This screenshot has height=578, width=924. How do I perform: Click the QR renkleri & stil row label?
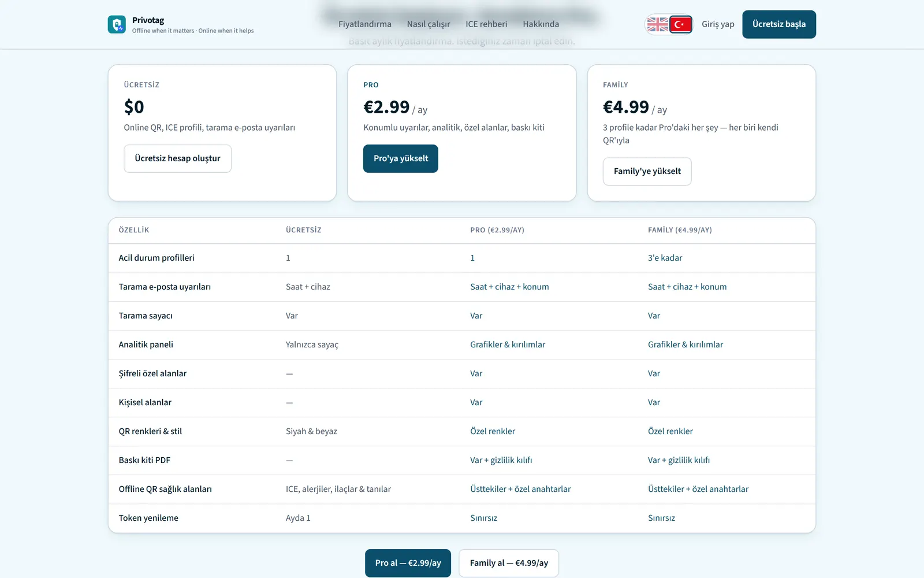[150, 431]
